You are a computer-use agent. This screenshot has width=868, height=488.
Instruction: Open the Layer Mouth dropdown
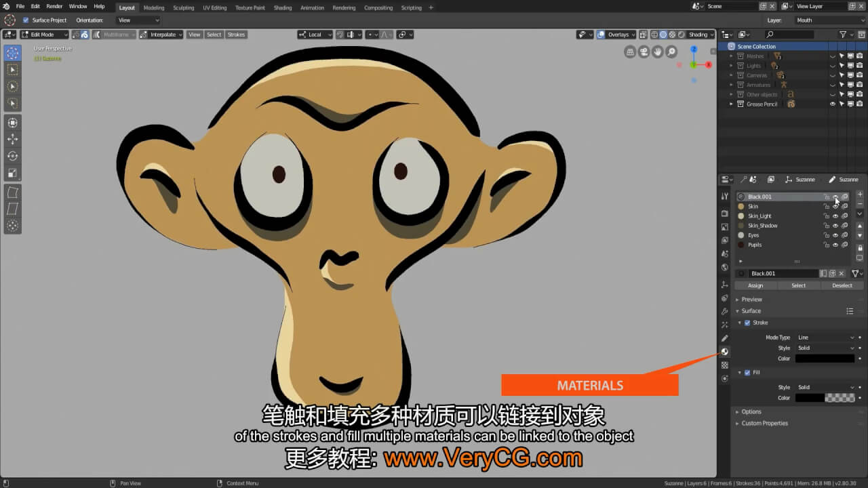coord(829,20)
